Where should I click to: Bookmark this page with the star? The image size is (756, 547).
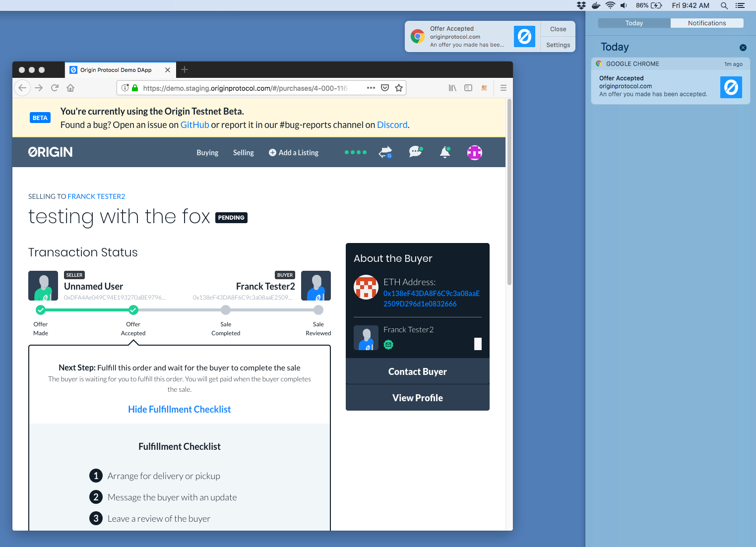399,88
